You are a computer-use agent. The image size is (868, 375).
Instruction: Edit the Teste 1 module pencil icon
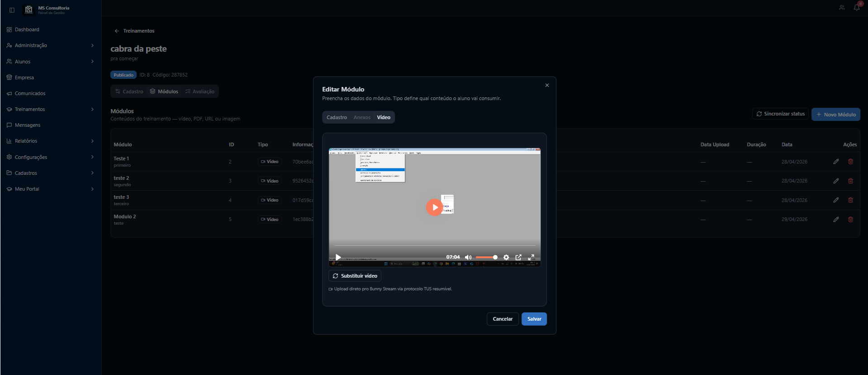pyautogui.click(x=836, y=162)
